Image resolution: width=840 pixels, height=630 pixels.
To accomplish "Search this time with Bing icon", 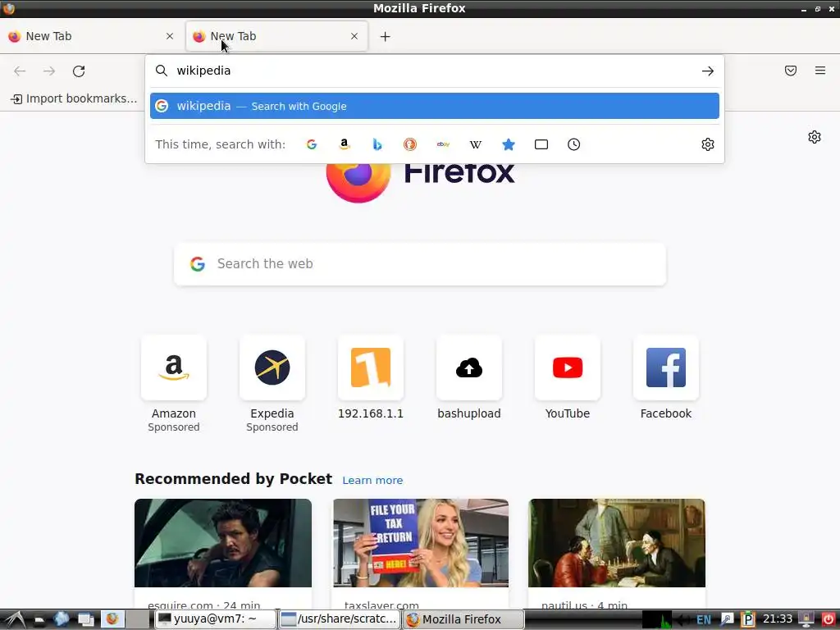I will coord(377,144).
